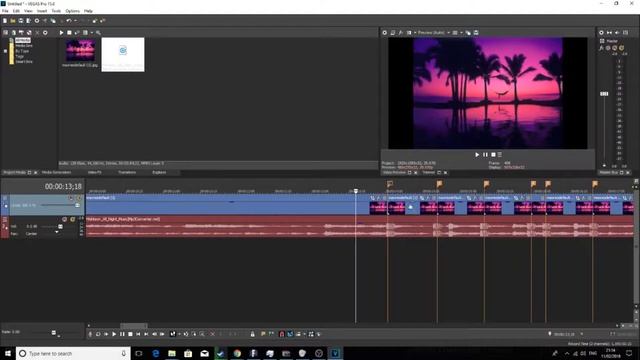This screenshot has height=360, width=640.
Task: Click first orange timeline marker flag
Action: pos(390,184)
